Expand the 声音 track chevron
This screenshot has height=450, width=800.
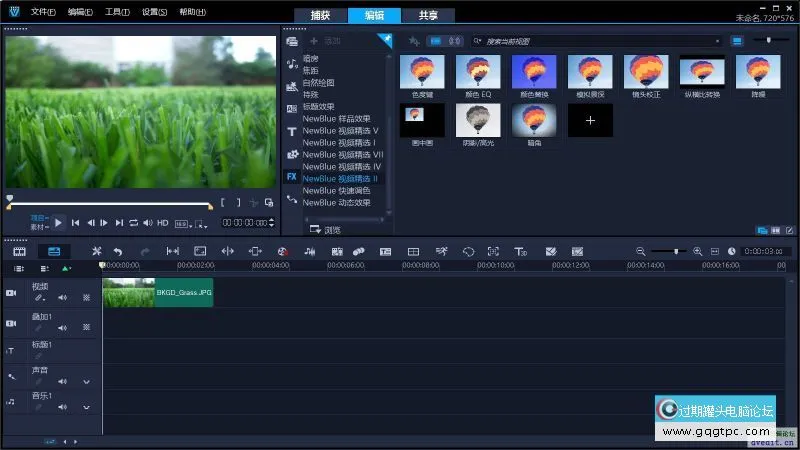tap(86, 381)
